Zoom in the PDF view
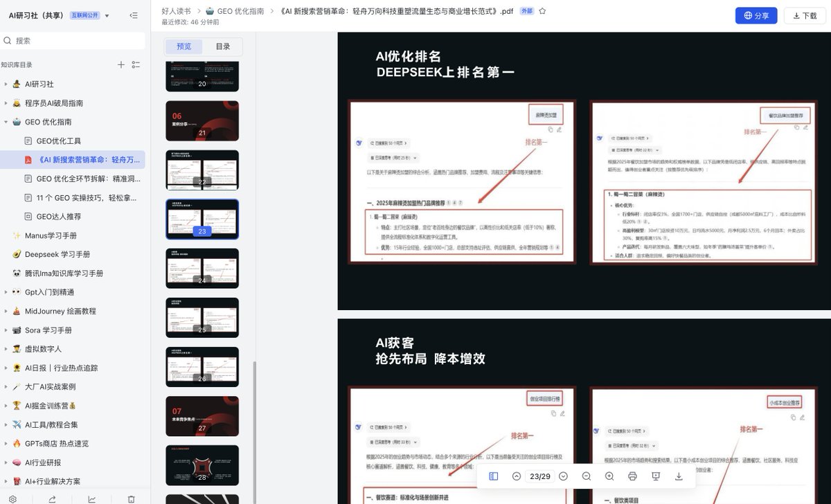 pyautogui.click(x=609, y=476)
